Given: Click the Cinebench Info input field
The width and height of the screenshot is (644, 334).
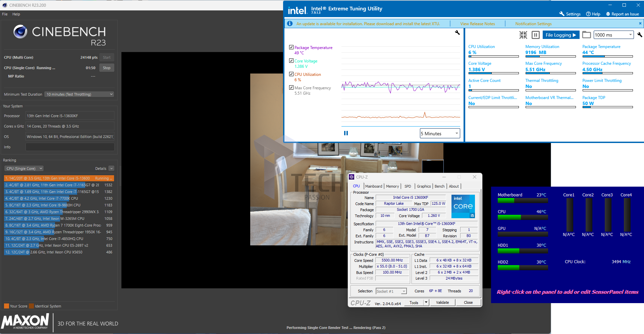Looking at the screenshot, I should coord(70,147).
